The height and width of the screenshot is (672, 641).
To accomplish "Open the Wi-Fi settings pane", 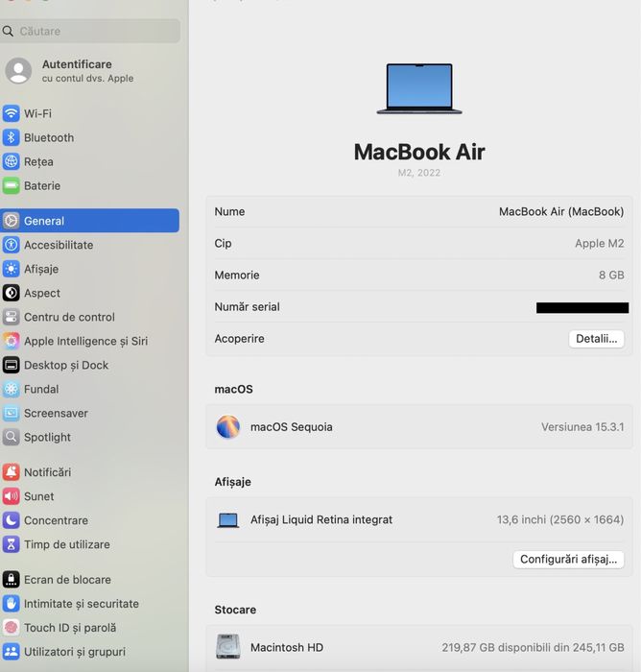I will pyautogui.click(x=89, y=113).
